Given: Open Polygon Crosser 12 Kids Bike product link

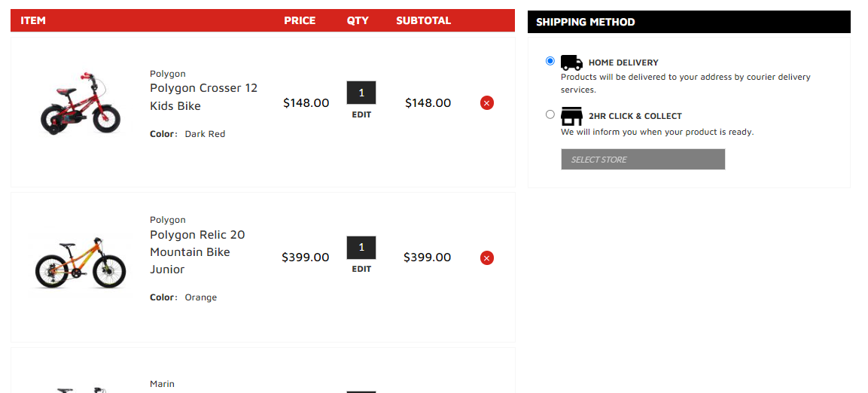Looking at the screenshot, I should [x=204, y=97].
